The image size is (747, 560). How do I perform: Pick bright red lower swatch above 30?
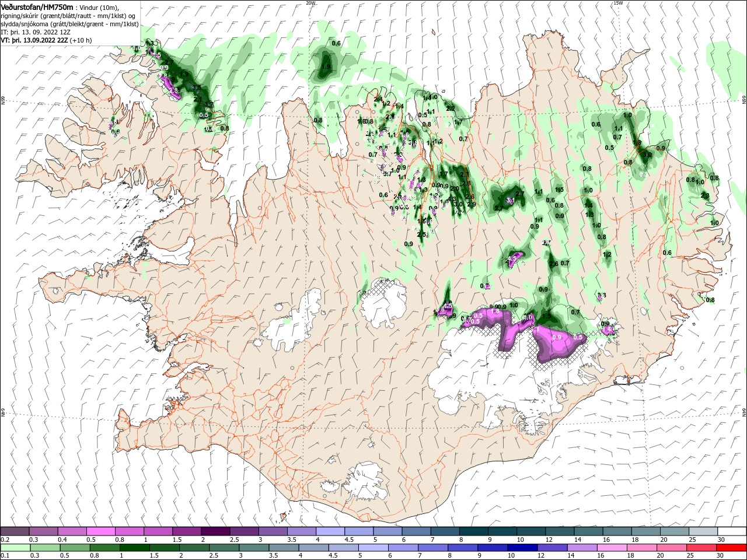click(x=731, y=548)
